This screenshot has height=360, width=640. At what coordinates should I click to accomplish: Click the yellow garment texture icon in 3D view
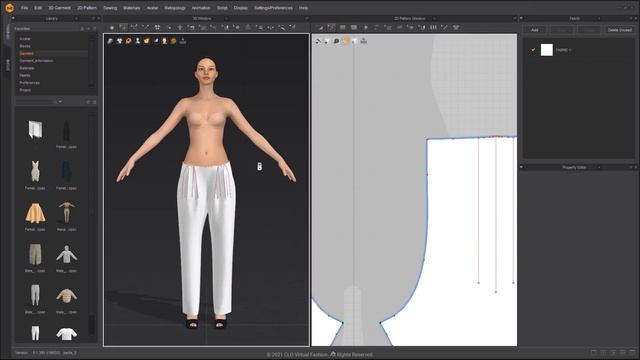click(x=147, y=41)
